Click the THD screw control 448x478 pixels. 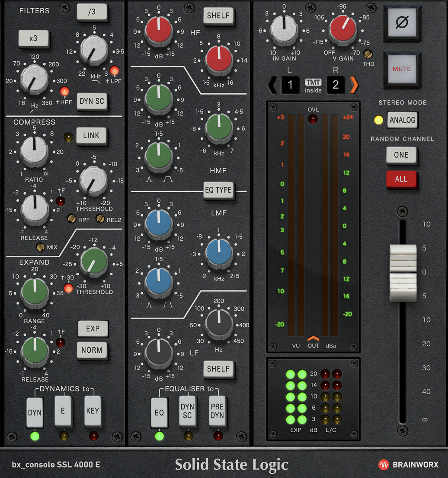pyautogui.click(x=368, y=54)
